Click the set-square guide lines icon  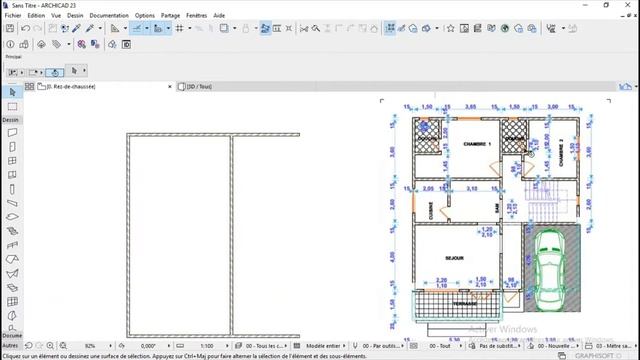click(x=115, y=28)
